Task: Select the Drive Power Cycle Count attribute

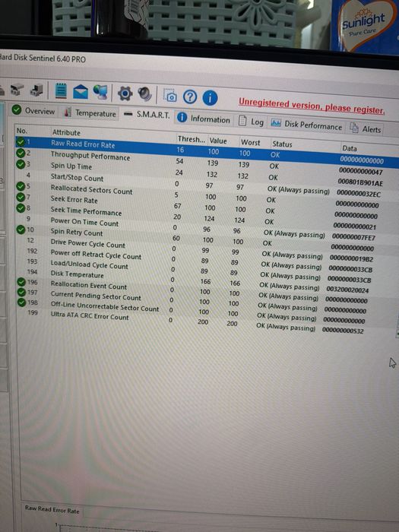Action: coord(88,243)
